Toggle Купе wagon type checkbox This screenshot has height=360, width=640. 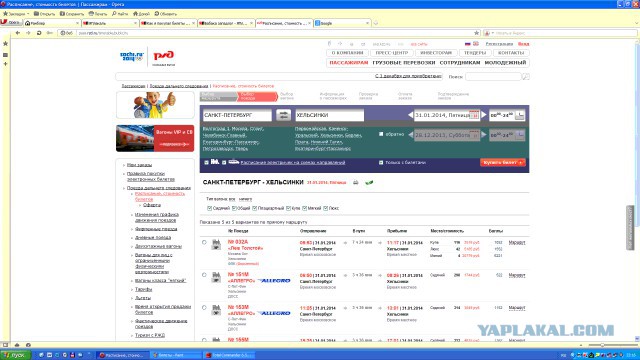(x=288, y=208)
